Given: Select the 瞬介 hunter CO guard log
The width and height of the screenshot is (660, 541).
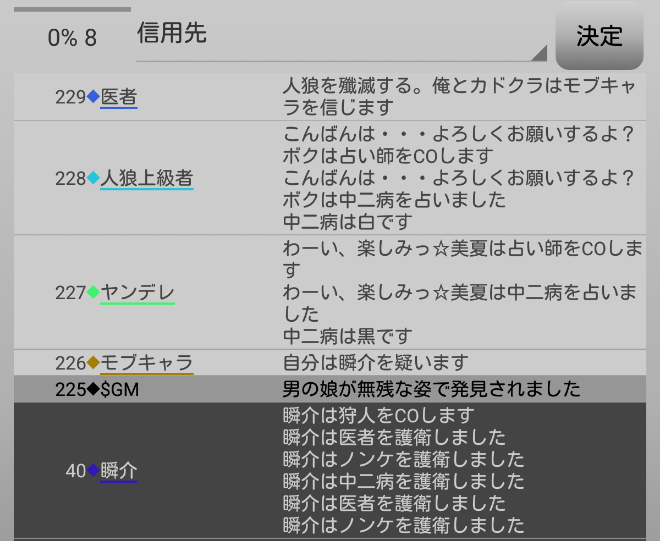Looking at the screenshot, I should click(404, 470).
